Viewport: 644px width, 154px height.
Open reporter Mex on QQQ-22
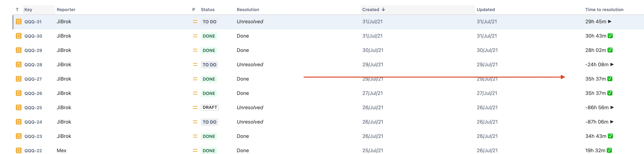(x=61, y=151)
